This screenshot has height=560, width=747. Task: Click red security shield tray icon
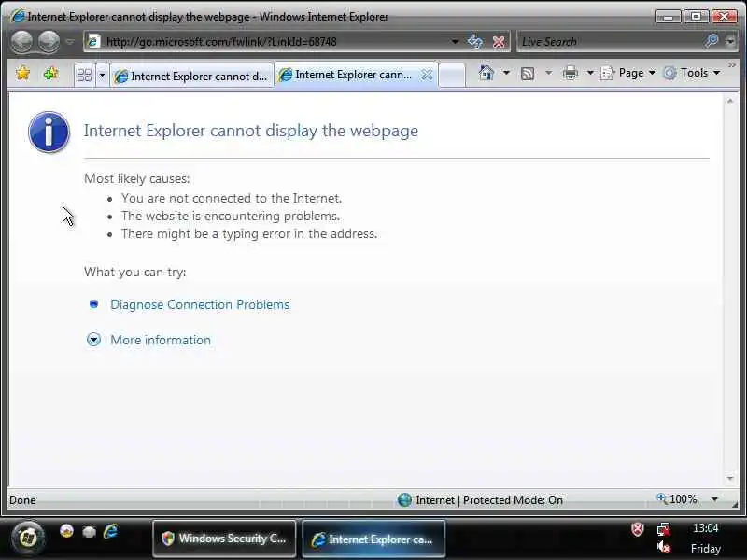pyautogui.click(x=638, y=529)
